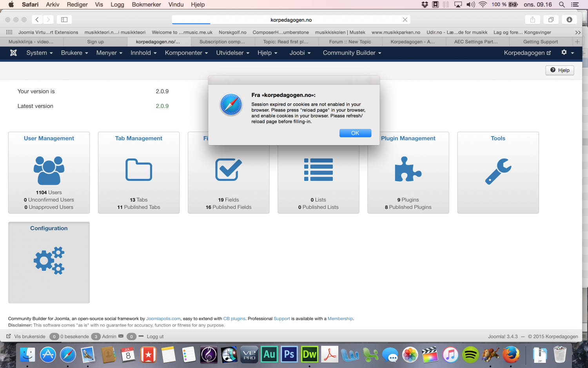Expand the Brukere dropdown menu
This screenshot has height=368, width=588.
[74, 53]
